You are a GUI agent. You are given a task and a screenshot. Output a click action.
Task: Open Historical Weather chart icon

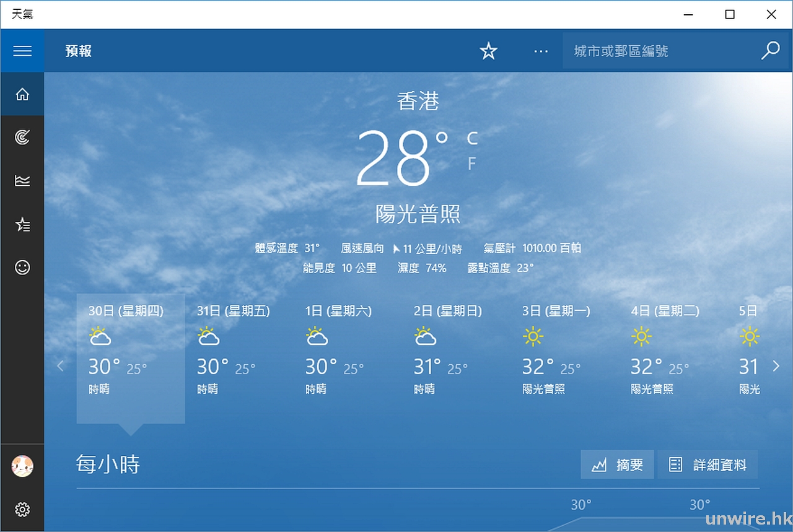click(22, 181)
